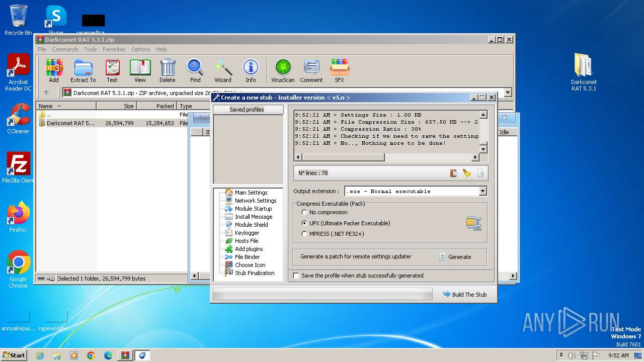Screen dimensions: 644x362
Task: Open the Wizard wand icon in WinRAR
Action: pos(223,70)
